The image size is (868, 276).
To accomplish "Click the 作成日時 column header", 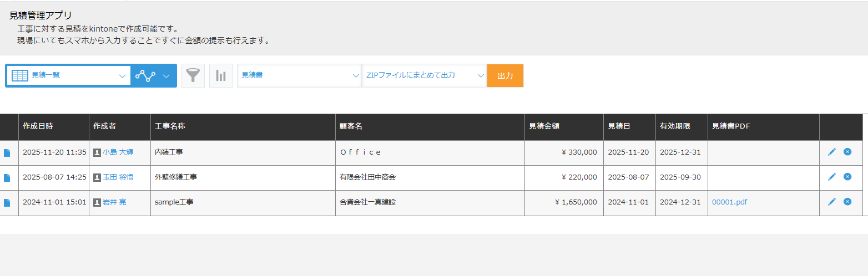I will pyautogui.click(x=38, y=126).
